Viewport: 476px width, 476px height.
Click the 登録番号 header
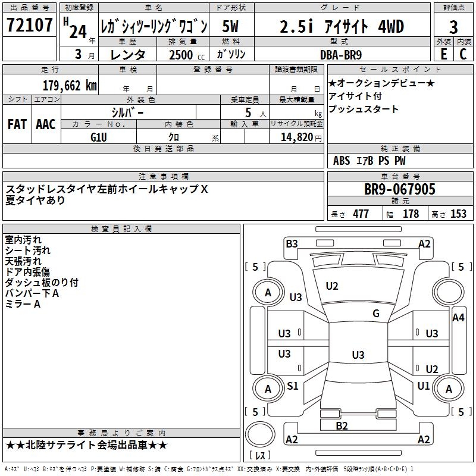[213, 70]
